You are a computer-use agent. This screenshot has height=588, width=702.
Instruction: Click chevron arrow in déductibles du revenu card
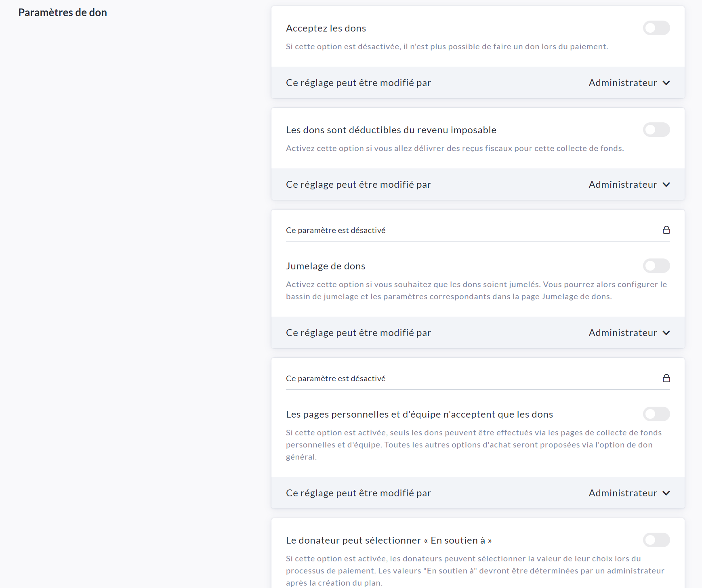pos(666,185)
